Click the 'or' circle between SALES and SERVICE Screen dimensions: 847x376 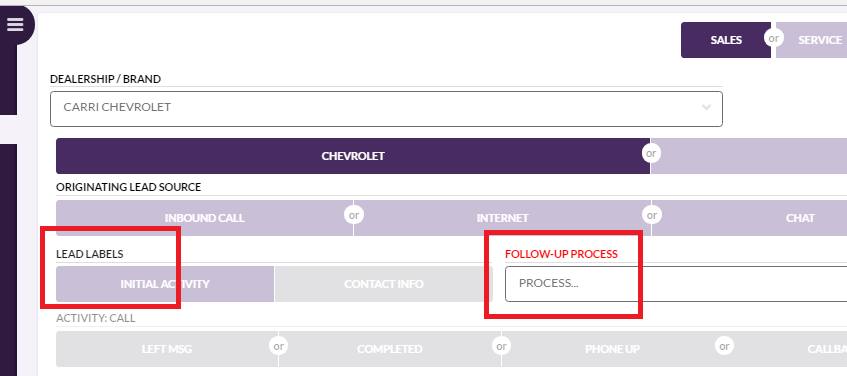(774, 38)
